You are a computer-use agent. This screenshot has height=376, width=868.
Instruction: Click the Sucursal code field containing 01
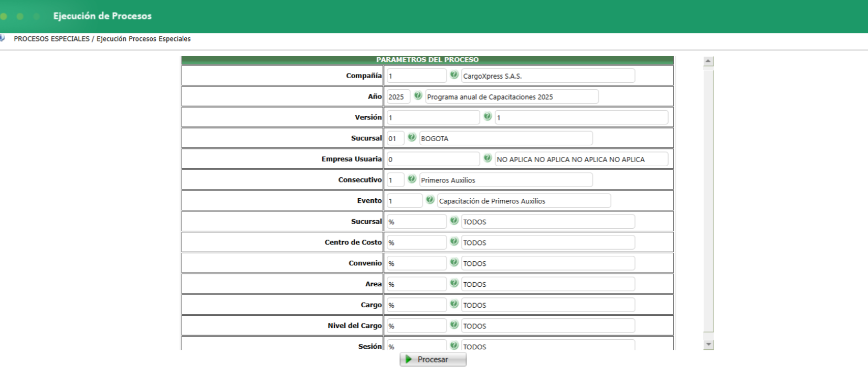coord(396,138)
